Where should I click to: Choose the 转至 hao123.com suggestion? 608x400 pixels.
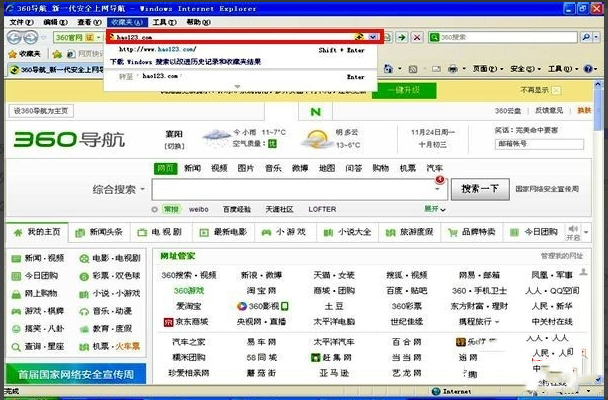240,77
